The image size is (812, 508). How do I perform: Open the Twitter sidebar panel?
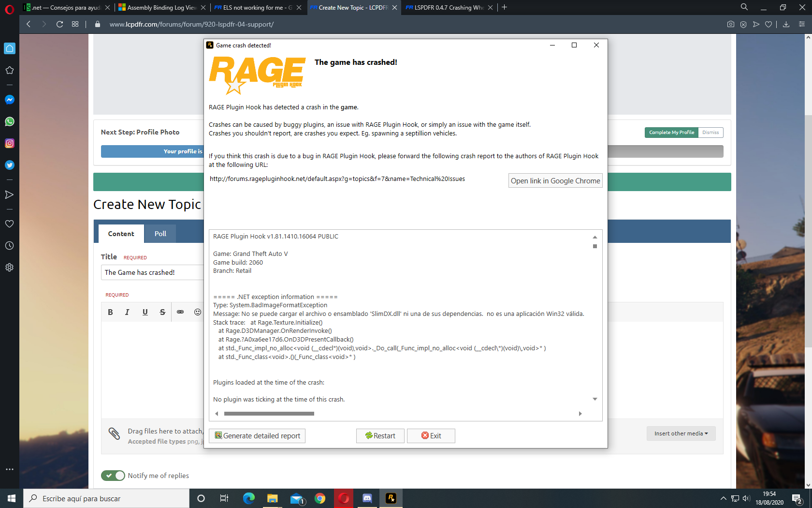click(9, 165)
